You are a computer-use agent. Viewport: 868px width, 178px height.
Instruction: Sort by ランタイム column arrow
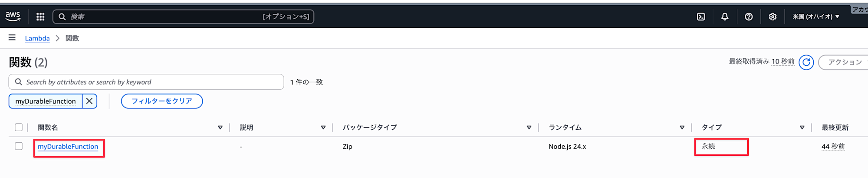point(682,128)
